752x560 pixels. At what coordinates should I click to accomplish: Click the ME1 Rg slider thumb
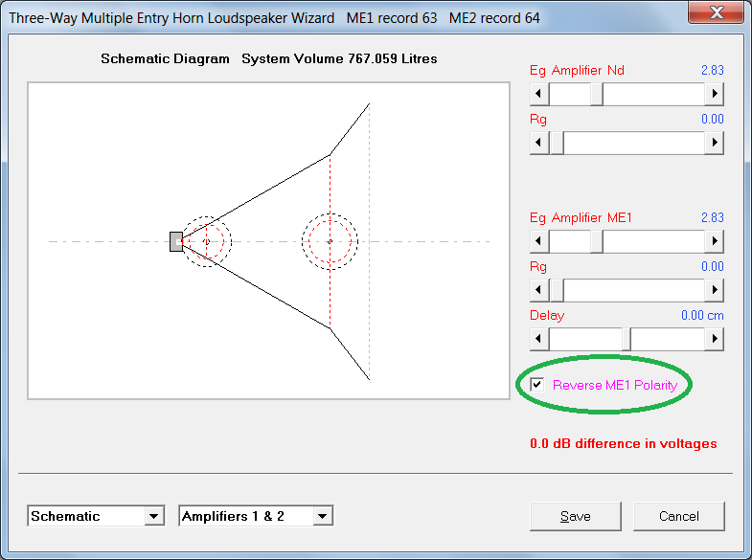(x=557, y=290)
